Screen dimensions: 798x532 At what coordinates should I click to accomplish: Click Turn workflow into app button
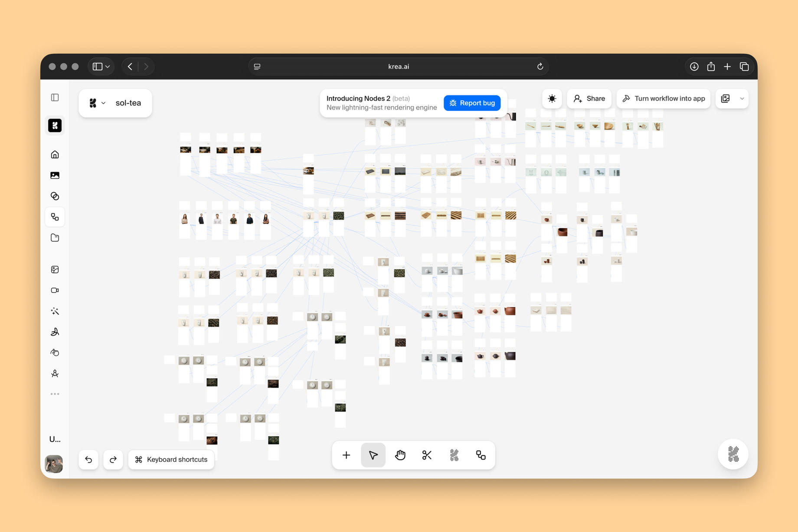(664, 98)
